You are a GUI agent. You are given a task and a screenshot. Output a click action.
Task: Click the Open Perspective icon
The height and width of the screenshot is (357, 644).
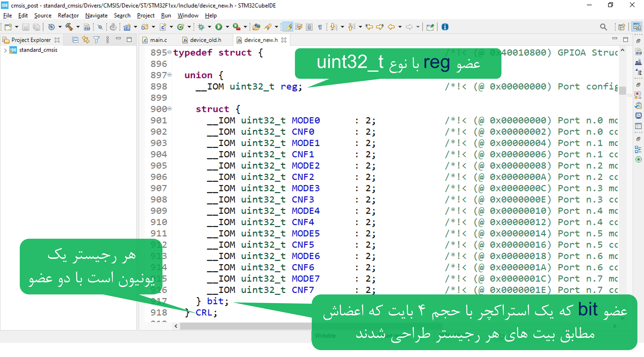pyautogui.click(x=621, y=27)
